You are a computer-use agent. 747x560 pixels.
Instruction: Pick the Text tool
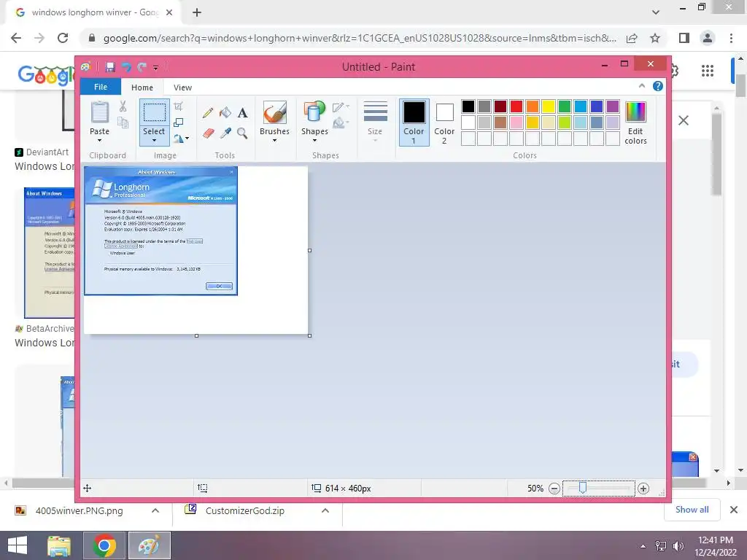[242, 113]
